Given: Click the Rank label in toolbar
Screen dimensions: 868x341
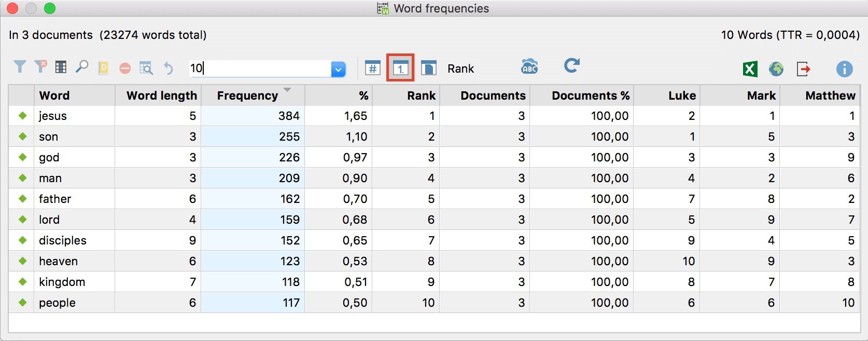Looking at the screenshot, I should click(460, 69).
